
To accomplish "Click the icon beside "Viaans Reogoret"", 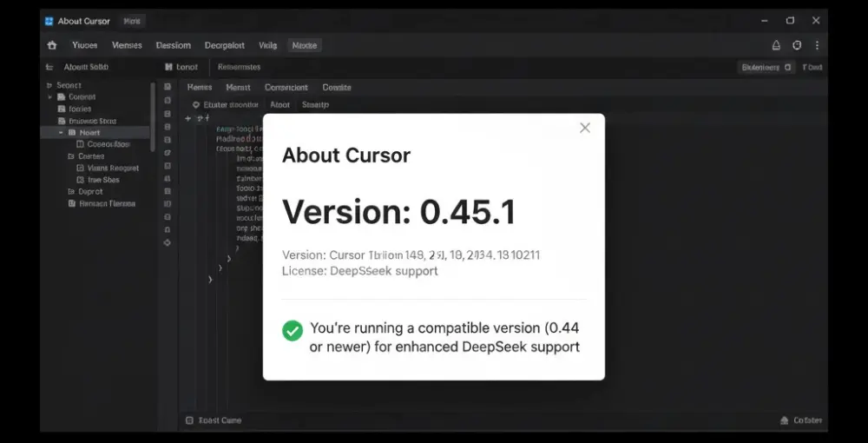I will (x=80, y=168).
